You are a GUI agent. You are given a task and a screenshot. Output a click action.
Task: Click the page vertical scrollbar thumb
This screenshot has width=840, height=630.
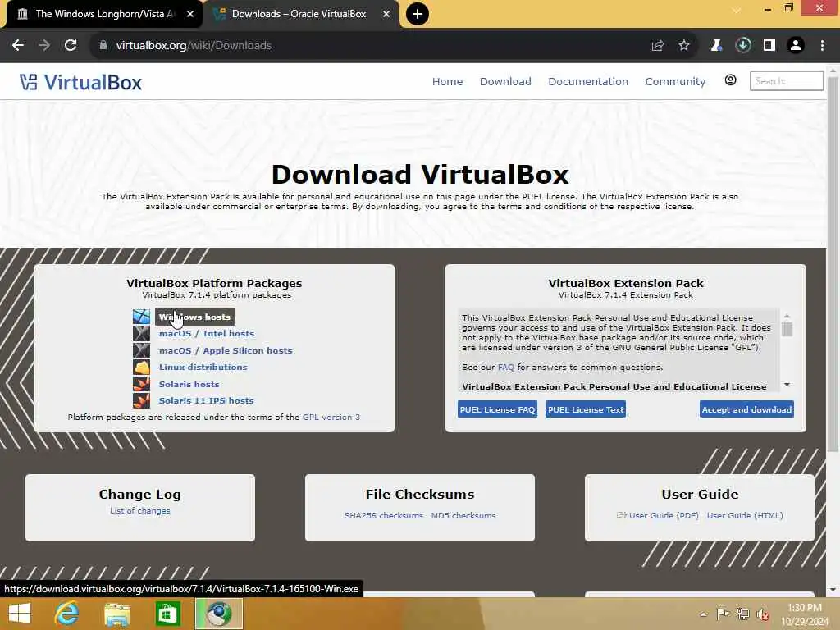point(833,265)
